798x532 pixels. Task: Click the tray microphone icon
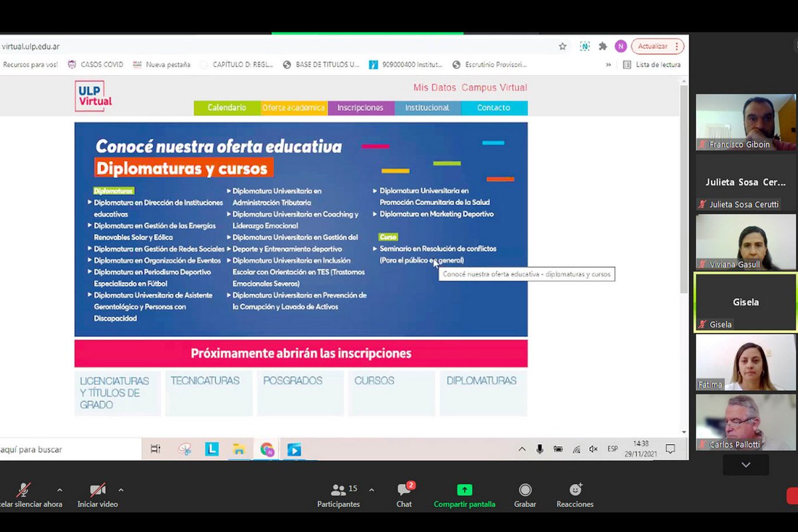pyautogui.click(x=540, y=450)
